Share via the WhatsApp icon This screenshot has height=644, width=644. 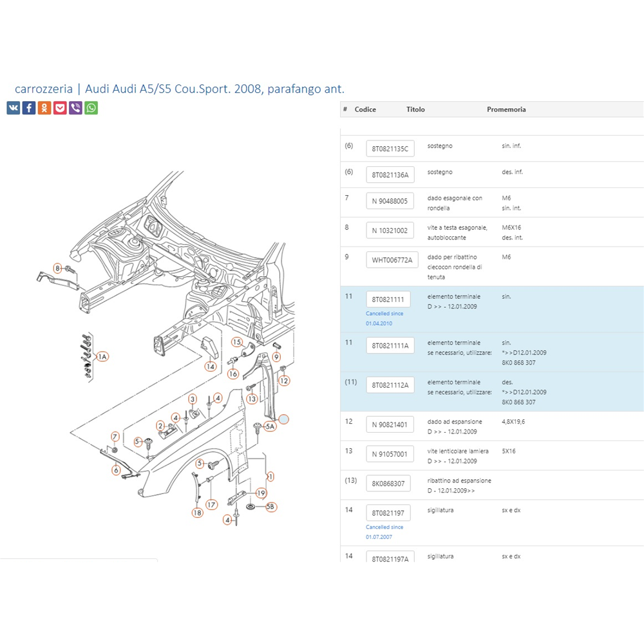tap(91, 108)
